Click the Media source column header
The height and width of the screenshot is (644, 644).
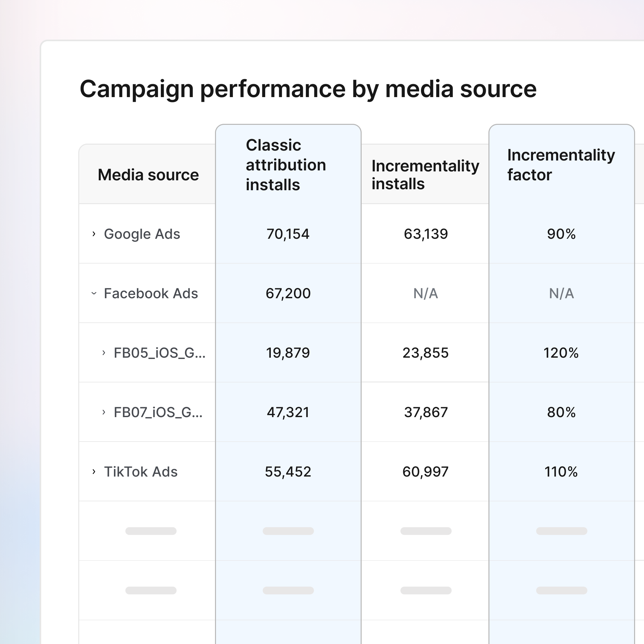click(148, 174)
